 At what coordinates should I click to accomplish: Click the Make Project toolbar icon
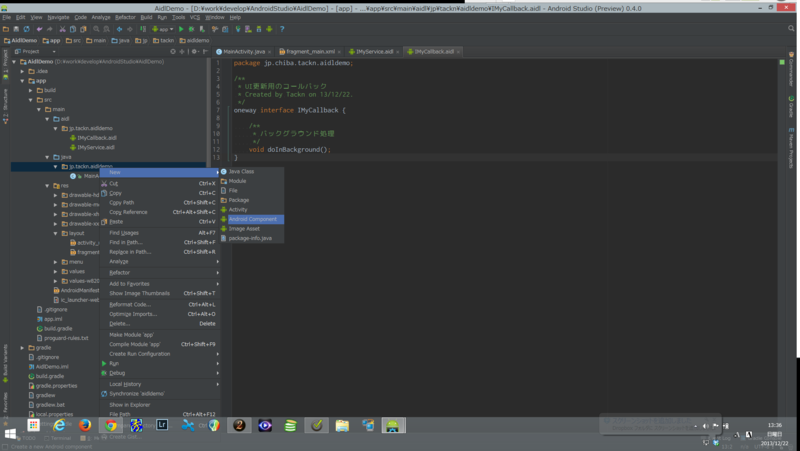[142, 29]
